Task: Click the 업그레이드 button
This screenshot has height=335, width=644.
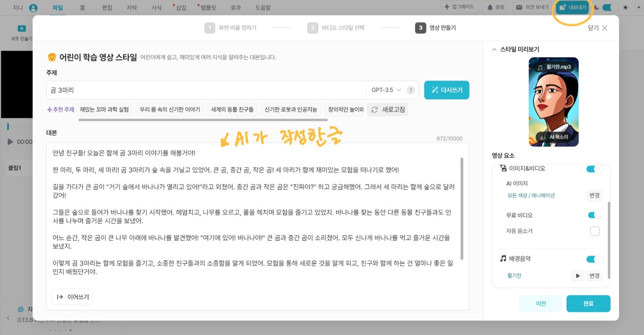Action: (459, 7)
